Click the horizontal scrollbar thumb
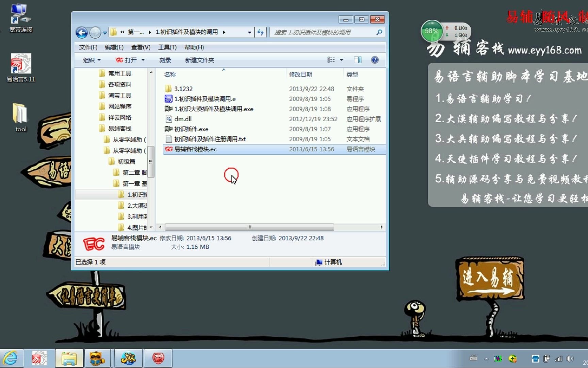 coord(249,227)
